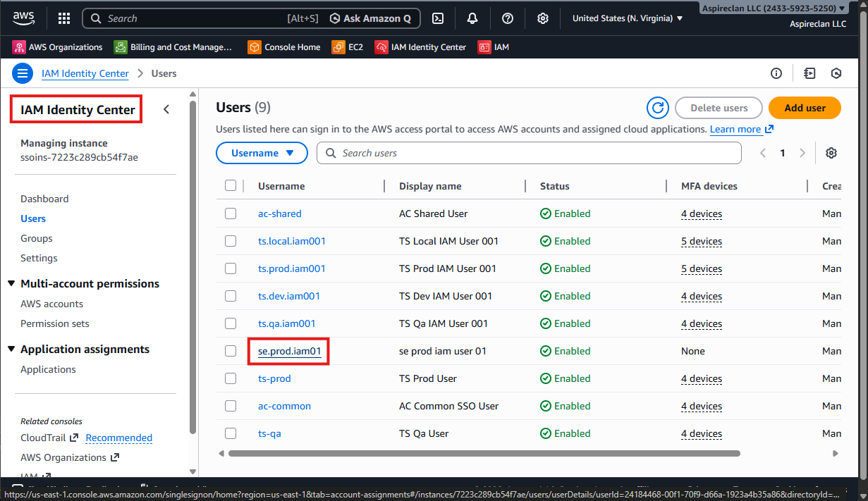This screenshot has width=868, height=501.
Task: Open notifications bell icon
Action: tap(472, 18)
